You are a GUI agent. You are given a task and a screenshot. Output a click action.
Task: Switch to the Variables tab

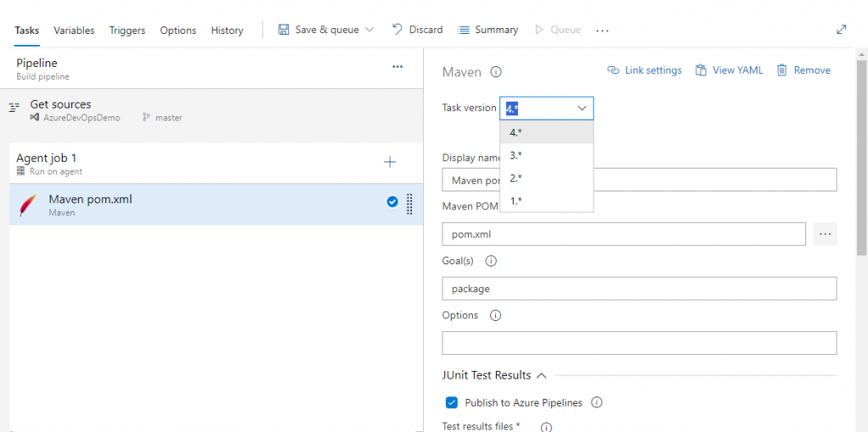click(74, 30)
